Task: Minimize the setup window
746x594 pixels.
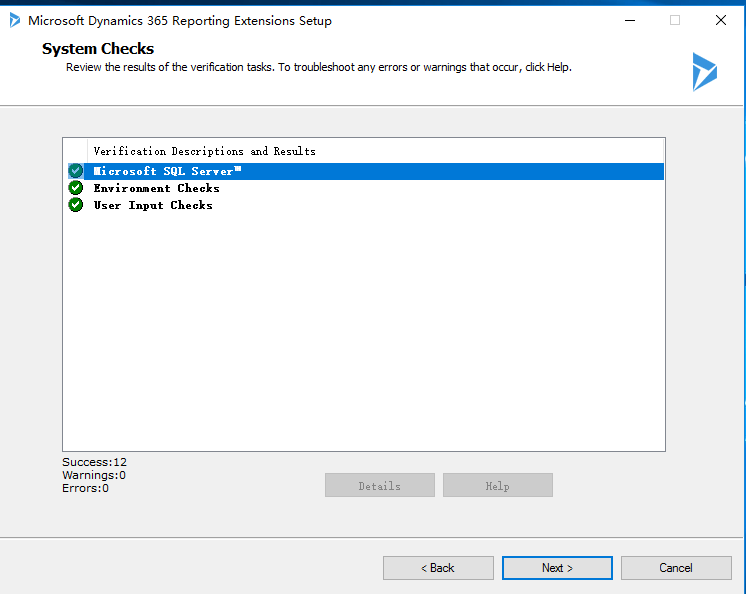Action: (630, 20)
